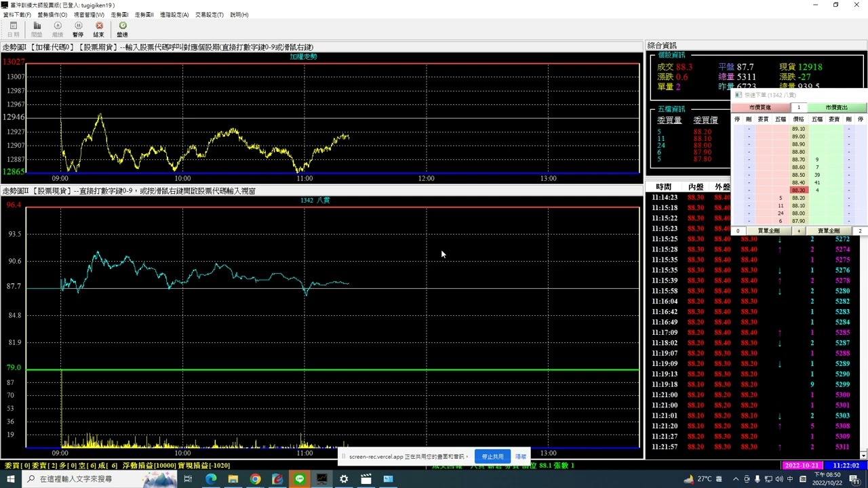This screenshot has width=868, height=488.
Task: Open Google Chrome from taskbar
Action: point(255,479)
